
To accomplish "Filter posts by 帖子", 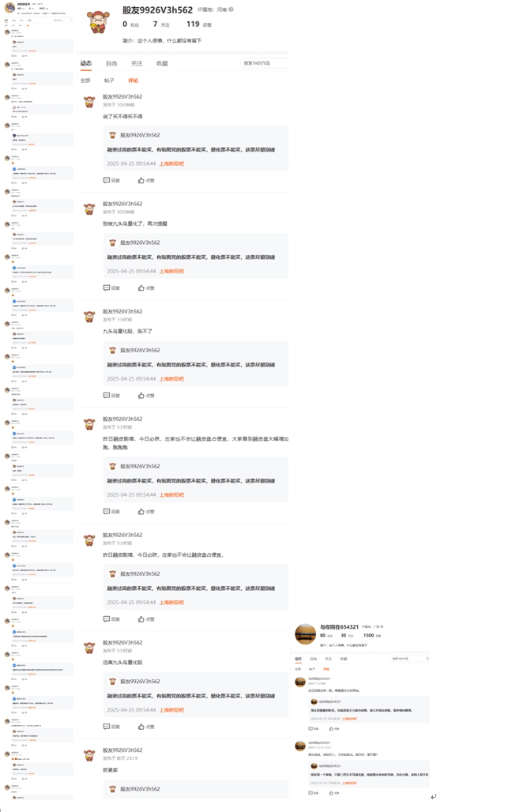I will 109,81.
